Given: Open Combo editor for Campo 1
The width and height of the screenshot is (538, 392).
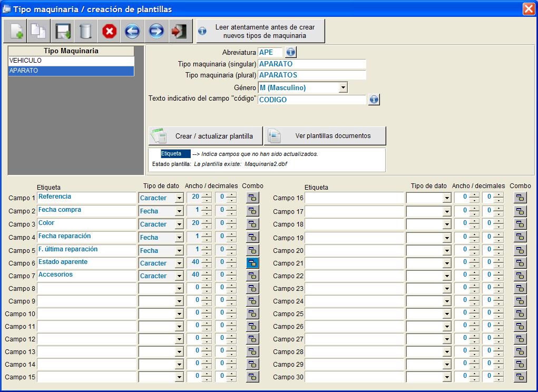Looking at the screenshot, I should click(x=252, y=198).
